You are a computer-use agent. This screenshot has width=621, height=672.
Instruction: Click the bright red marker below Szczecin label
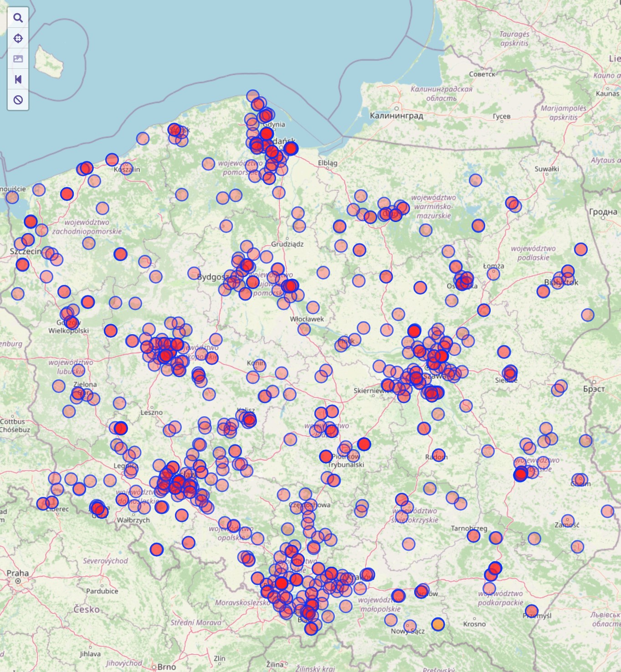[x=22, y=264]
